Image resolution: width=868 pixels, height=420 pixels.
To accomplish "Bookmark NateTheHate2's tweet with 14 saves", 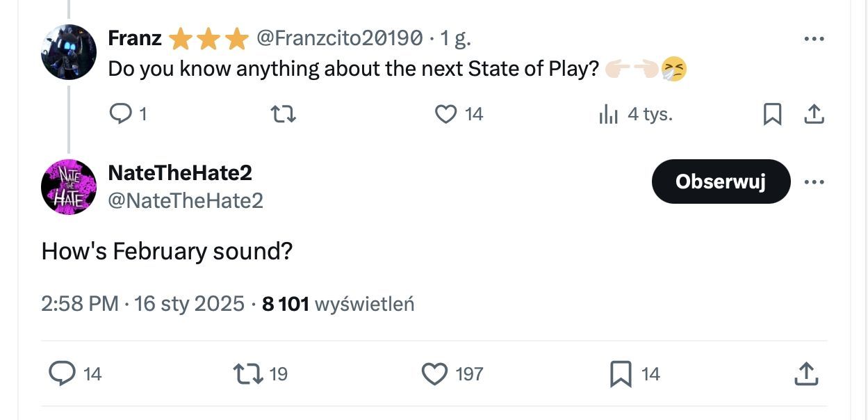I will (x=621, y=374).
